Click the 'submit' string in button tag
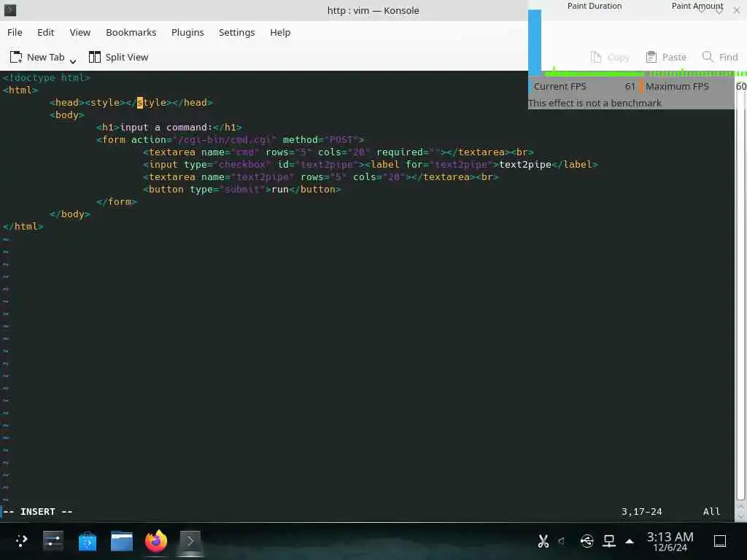747x560 pixels. coord(245,189)
